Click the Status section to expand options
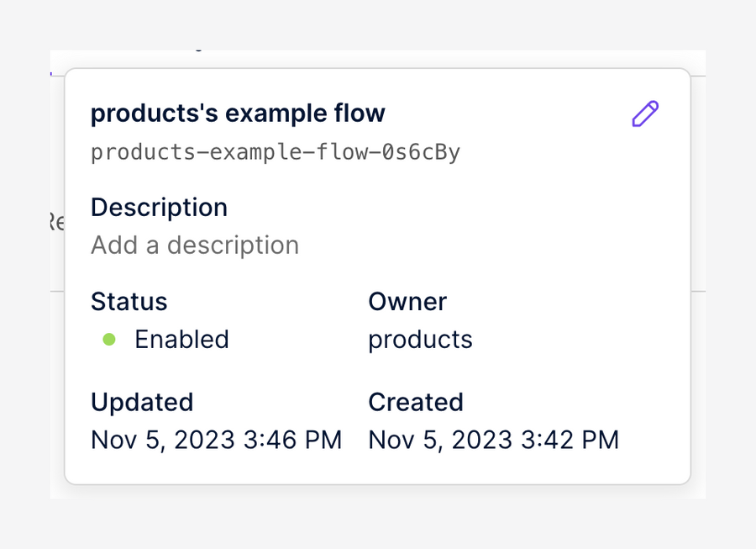 pyautogui.click(x=129, y=301)
